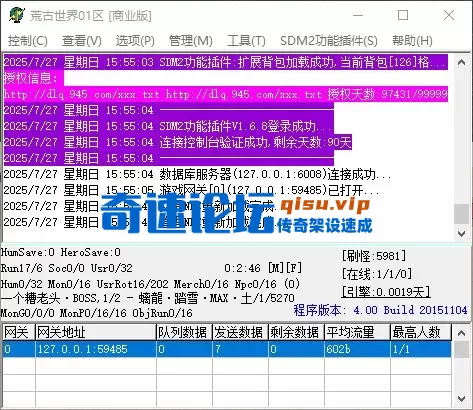This screenshot has height=410, width=473.
Task: Click the sent data value 7
Action: (241, 349)
